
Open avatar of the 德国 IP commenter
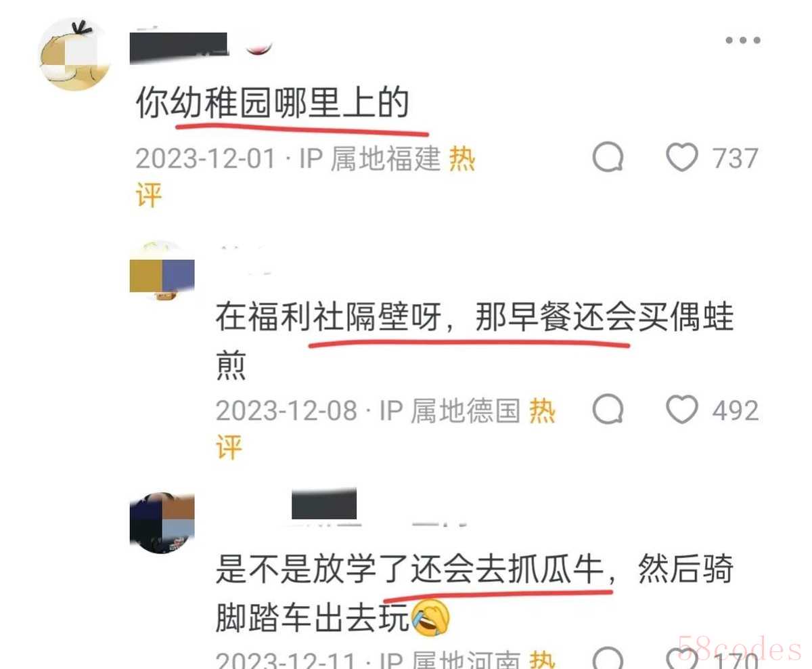click(162, 272)
